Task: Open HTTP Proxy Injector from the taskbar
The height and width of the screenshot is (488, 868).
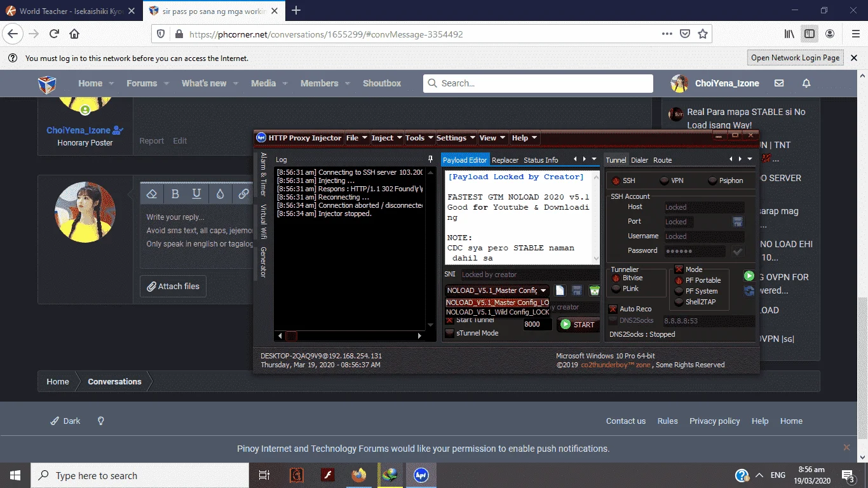Action: click(x=421, y=475)
